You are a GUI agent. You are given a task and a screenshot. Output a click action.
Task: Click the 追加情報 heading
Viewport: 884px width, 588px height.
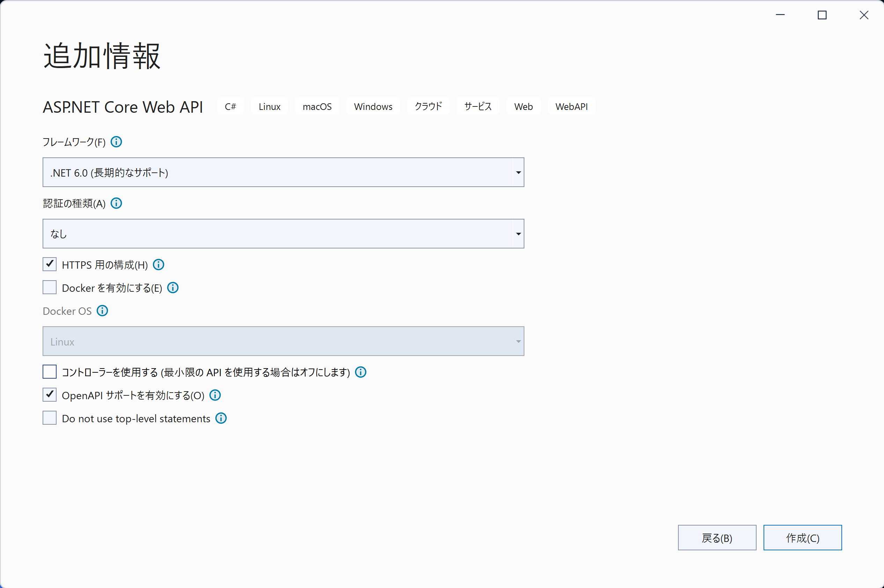(x=102, y=56)
